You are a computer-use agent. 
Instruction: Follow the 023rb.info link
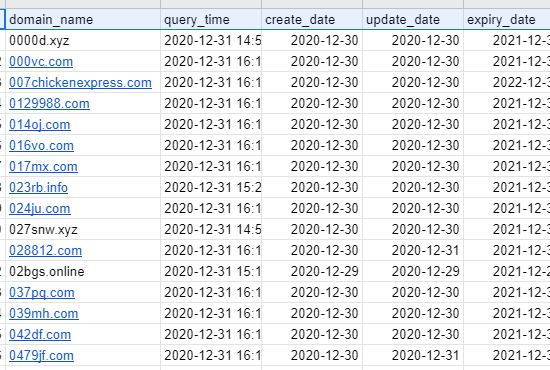[38, 188]
